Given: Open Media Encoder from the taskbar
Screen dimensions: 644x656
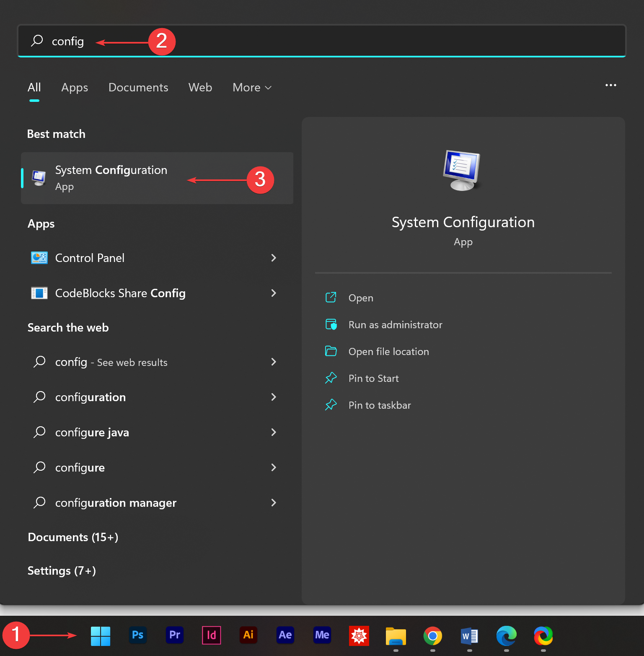Looking at the screenshot, I should point(322,635).
